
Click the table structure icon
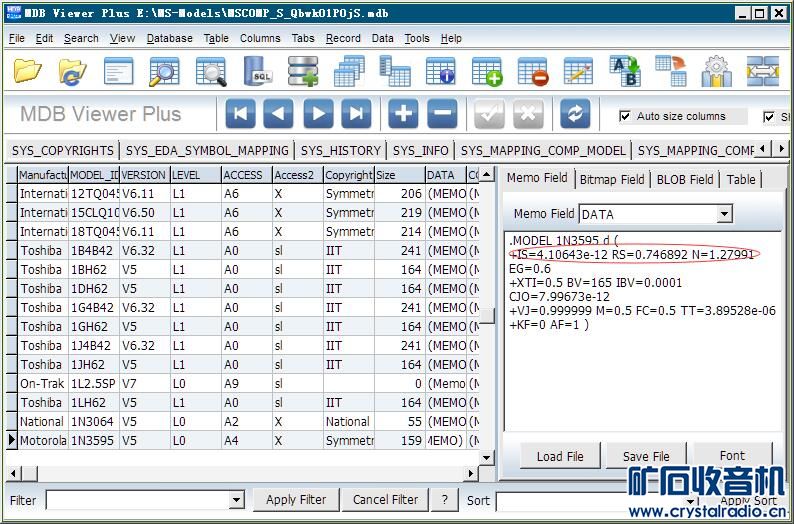pyautogui.click(x=395, y=71)
